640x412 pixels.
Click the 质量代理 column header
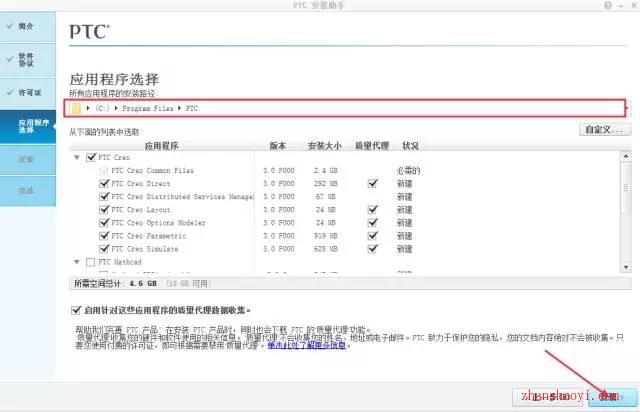click(372, 146)
